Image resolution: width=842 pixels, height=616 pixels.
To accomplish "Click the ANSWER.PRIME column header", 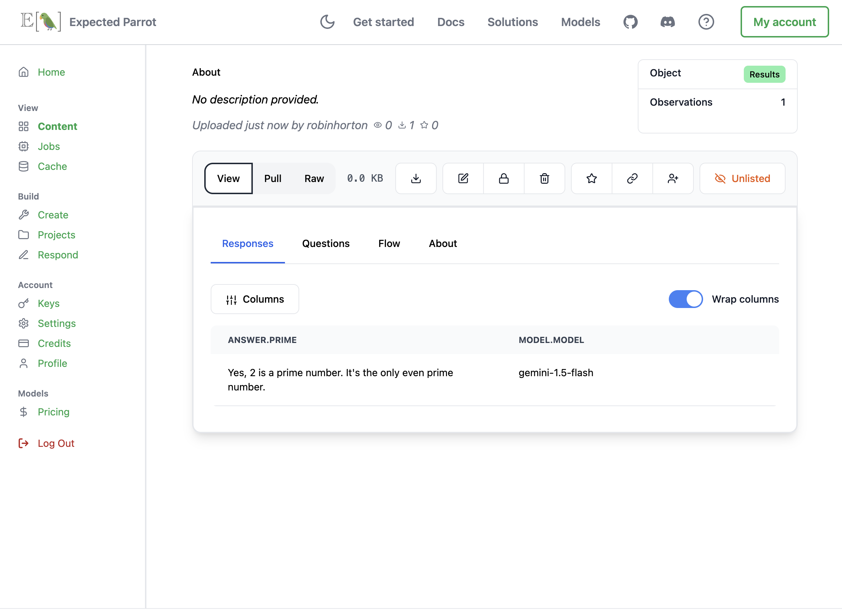I will pyautogui.click(x=262, y=340).
